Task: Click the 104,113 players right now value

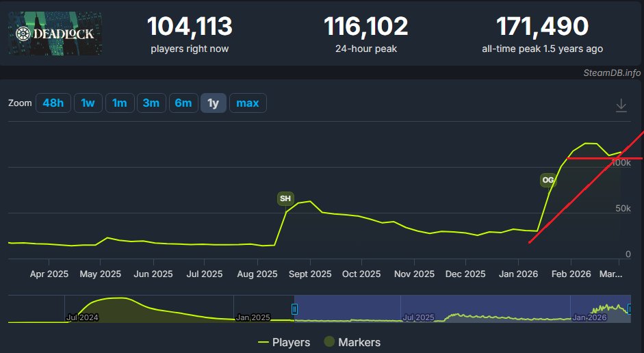Action: [x=190, y=26]
